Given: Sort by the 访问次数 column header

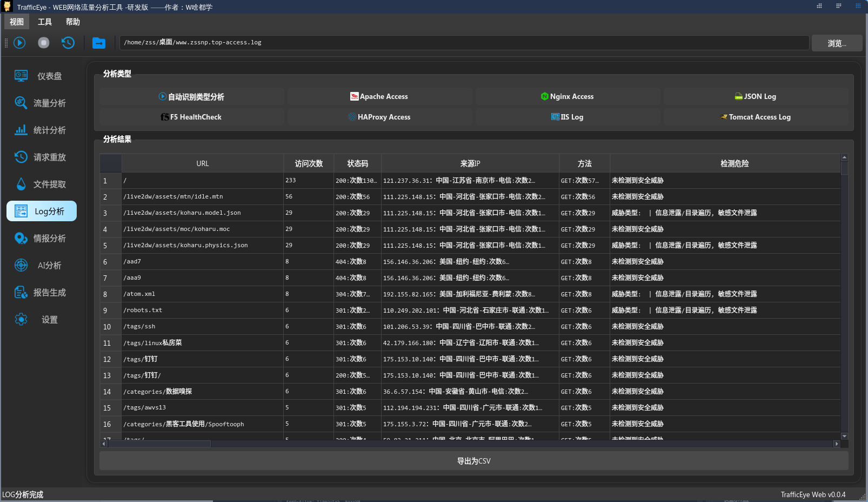Looking at the screenshot, I should click(309, 163).
